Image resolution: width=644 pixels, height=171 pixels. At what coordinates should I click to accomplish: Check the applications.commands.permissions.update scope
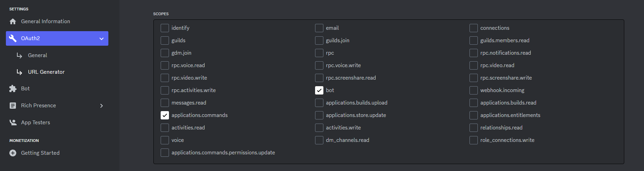[x=165, y=153]
